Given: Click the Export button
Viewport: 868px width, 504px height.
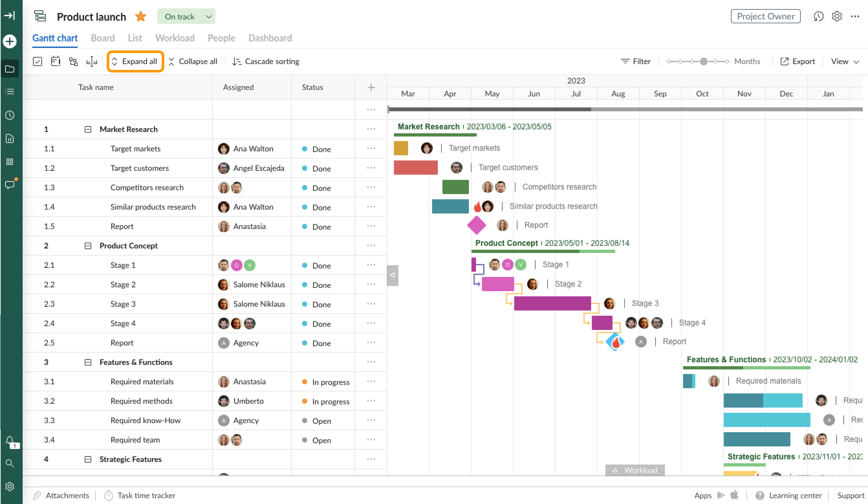Looking at the screenshot, I should [x=797, y=61].
